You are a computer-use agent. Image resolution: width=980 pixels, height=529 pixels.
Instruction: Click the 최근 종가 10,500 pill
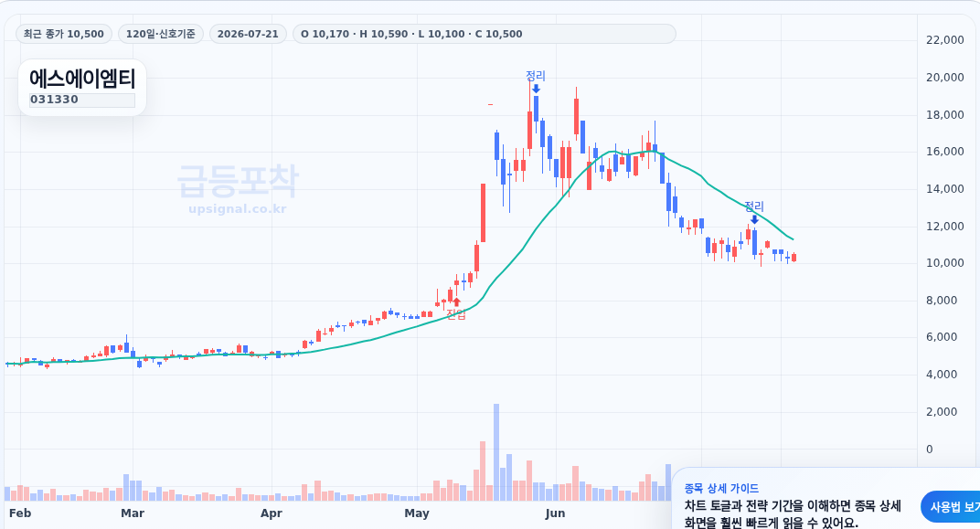tap(64, 34)
